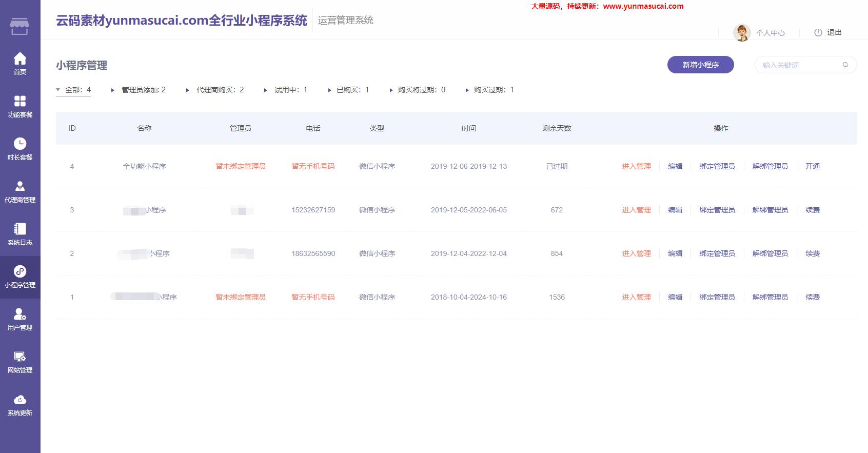Click the search magnifier icon

point(845,65)
